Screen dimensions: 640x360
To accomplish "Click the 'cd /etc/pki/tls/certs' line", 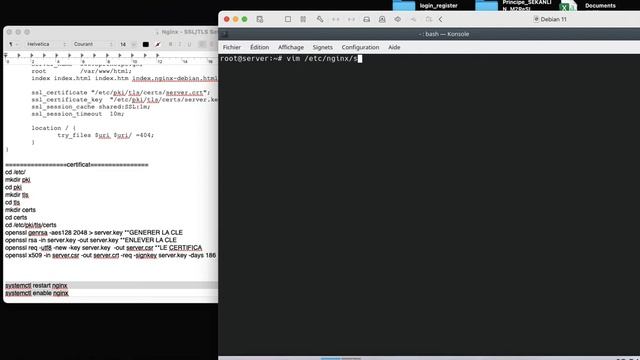I will coord(31,225).
